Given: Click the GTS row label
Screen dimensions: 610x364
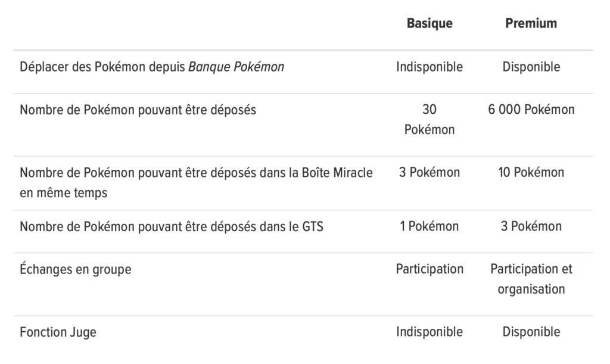Looking at the screenshot, I should [172, 226].
